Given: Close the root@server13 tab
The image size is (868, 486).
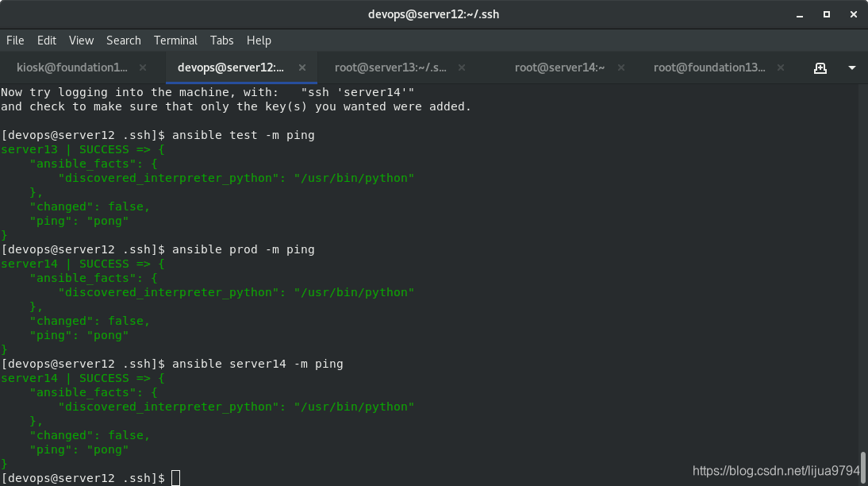Looking at the screenshot, I should (x=462, y=67).
